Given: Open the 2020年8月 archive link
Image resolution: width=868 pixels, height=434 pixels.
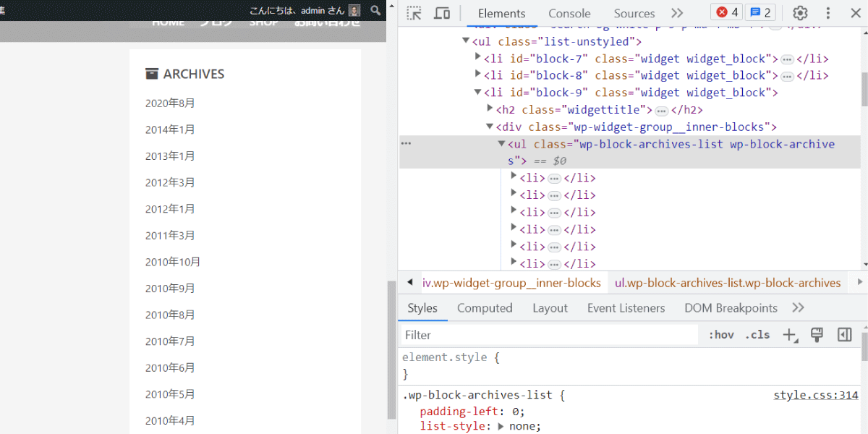Looking at the screenshot, I should [x=170, y=103].
